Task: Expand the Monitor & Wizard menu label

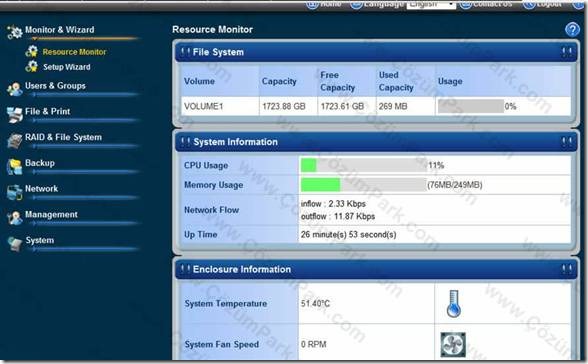Action: click(x=60, y=30)
